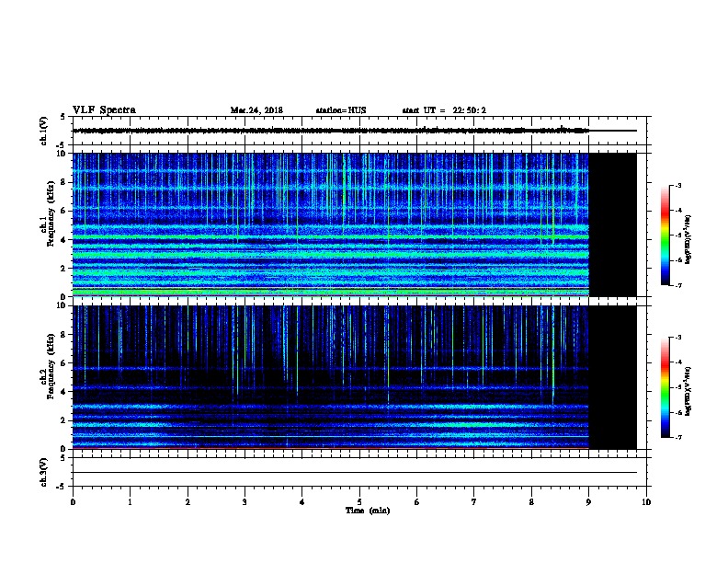
Task: Click the "10" tick on ch.2 frequency axis
Action: 63,305
